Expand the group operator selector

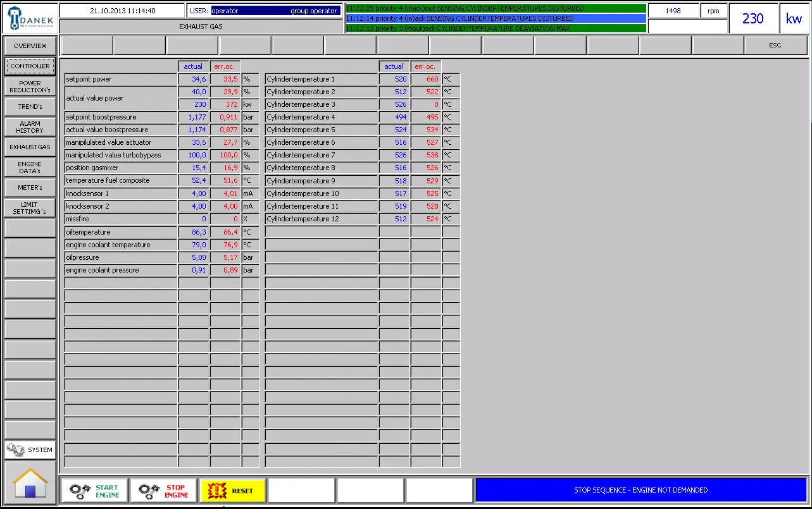(x=315, y=10)
